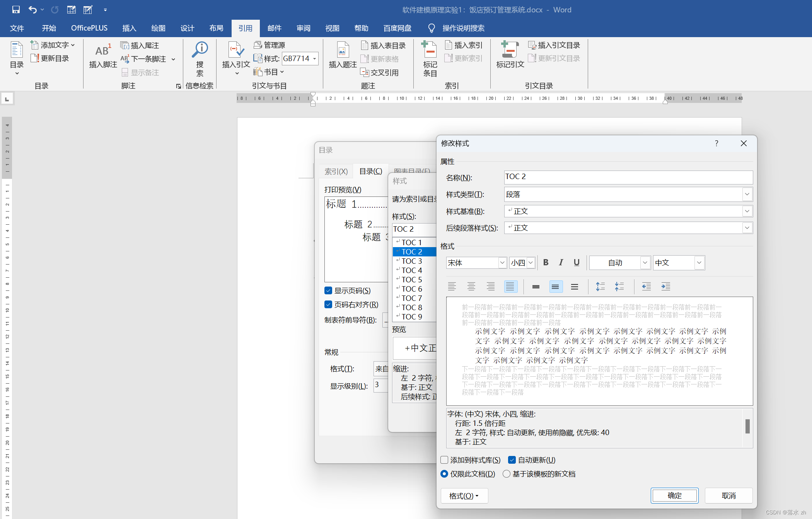Open 样式类型 dropdown
The height and width of the screenshot is (519, 812).
coord(747,195)
